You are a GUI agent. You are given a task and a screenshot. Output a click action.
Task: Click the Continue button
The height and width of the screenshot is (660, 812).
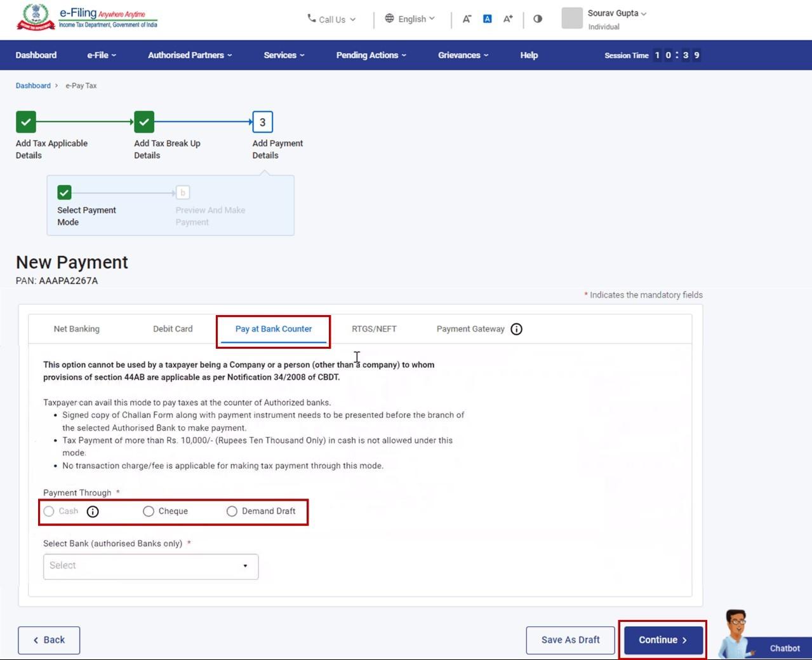[662, 640]
